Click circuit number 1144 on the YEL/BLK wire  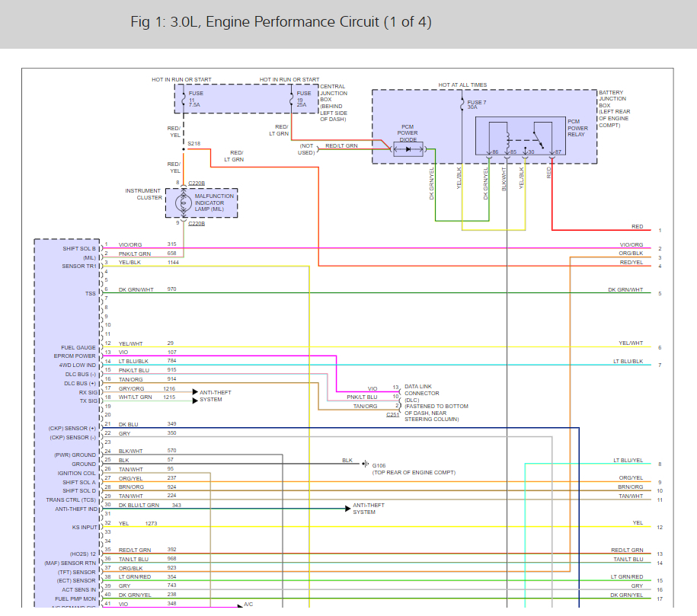tap(173, 263)
